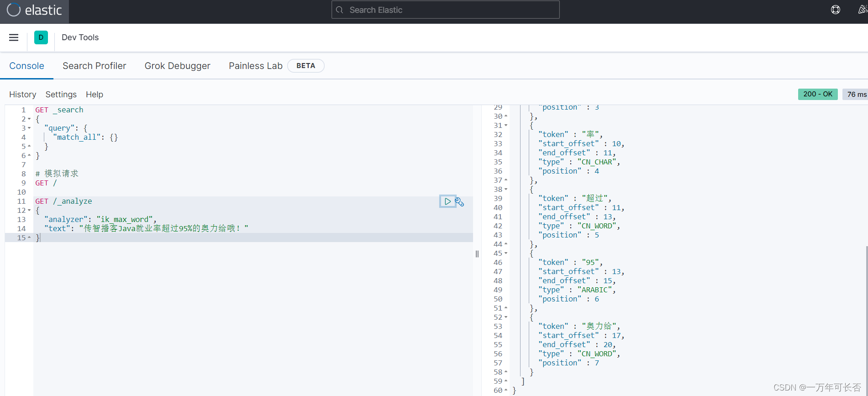
Task: Click the "match_all": {} line
Action: click(x=85, y=137)
